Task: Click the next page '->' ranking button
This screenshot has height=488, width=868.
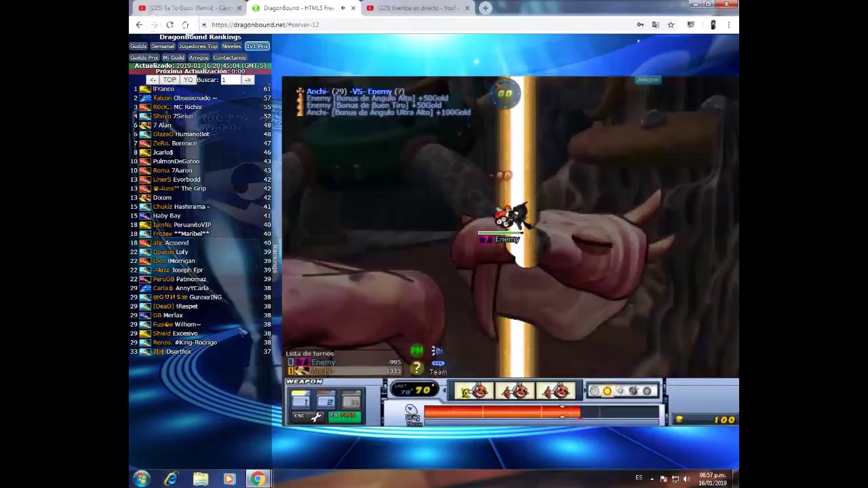Action: tap(248, 80)
